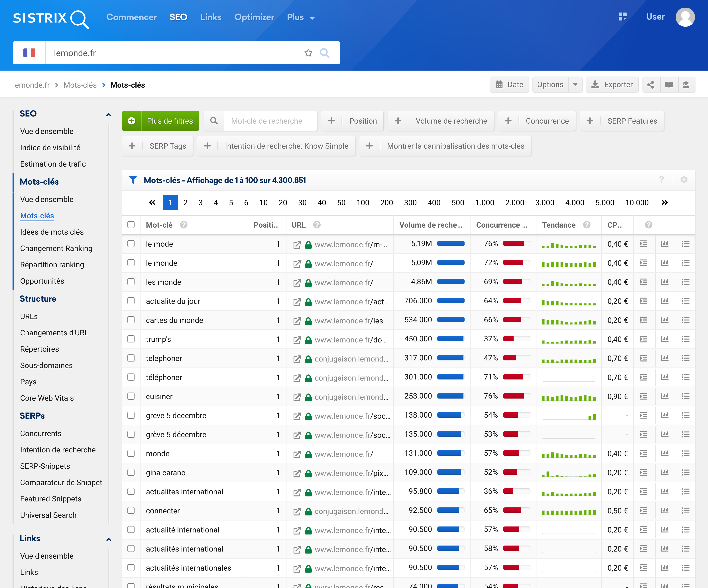The height and width of the screenshot is (588, 708).
Task: Click the Plus de filtres button
Action: tap(160, 121)
